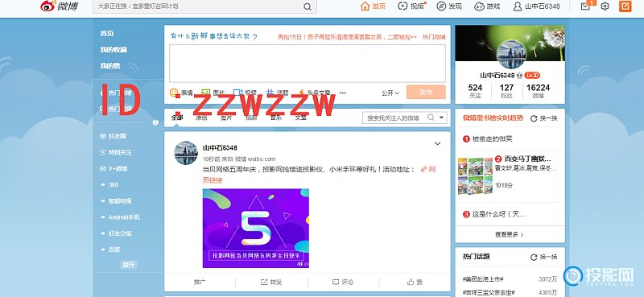Open the #美团赴港上市# hot topic
This screenshot has height=297, width=644.
[x=483, y=279]
